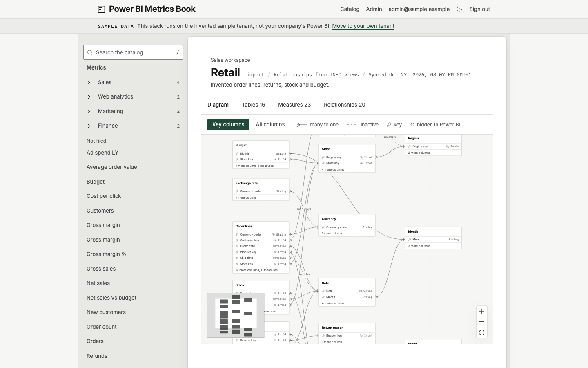Open the Refunds metric
The image size is (588, 368).
[97, 356]
